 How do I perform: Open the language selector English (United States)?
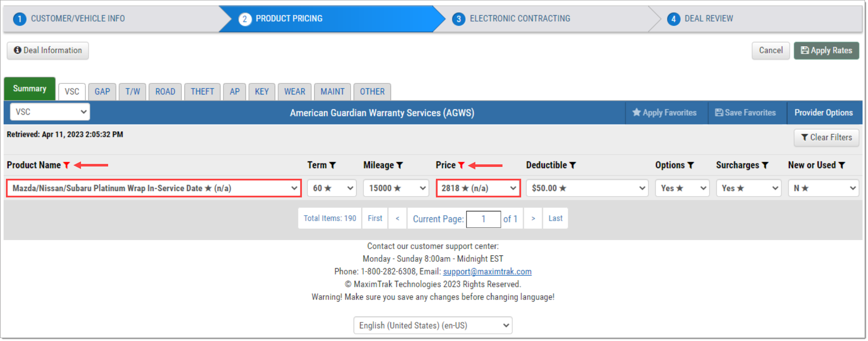(433, 325)
